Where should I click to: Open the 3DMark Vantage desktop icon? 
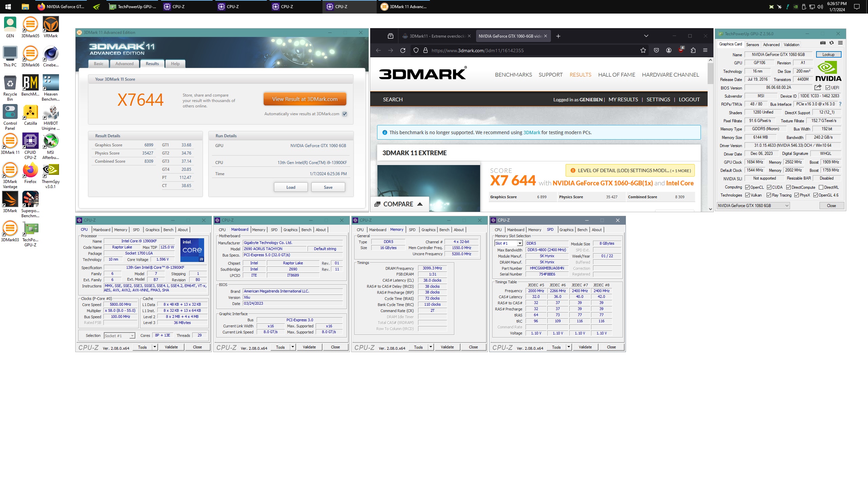tap(10, 175)
